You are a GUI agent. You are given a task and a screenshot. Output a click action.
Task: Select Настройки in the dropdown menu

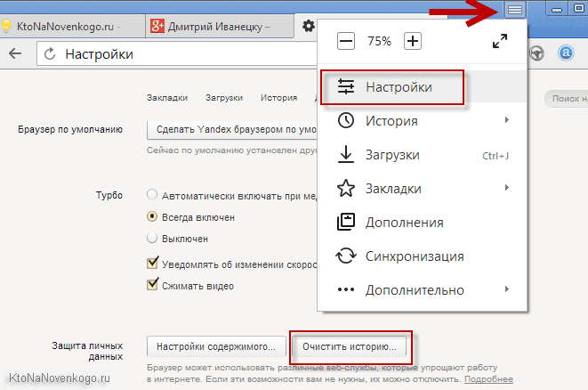(x=423, y=87)
